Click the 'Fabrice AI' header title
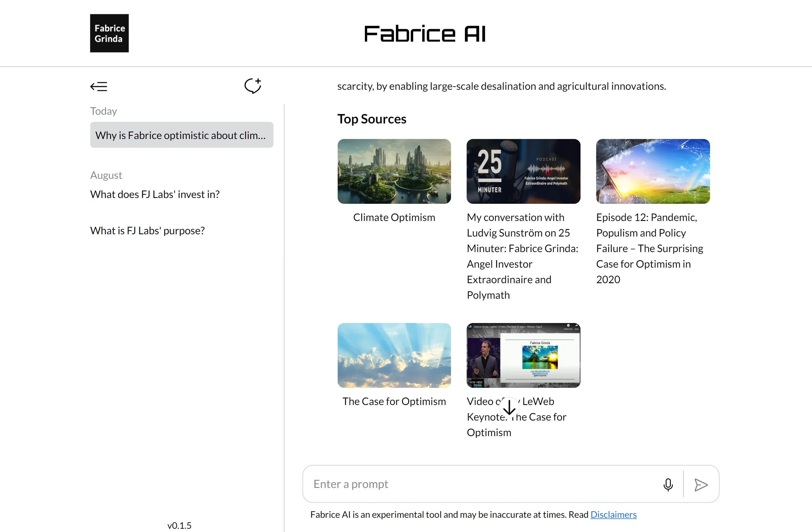 (x=425, y=33)
